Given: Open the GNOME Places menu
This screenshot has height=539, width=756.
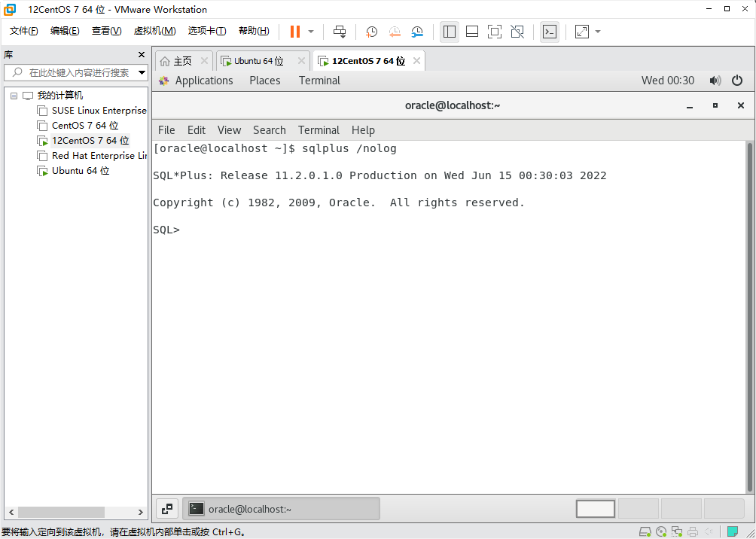Looking at the screenshot, I should [265, 81].
